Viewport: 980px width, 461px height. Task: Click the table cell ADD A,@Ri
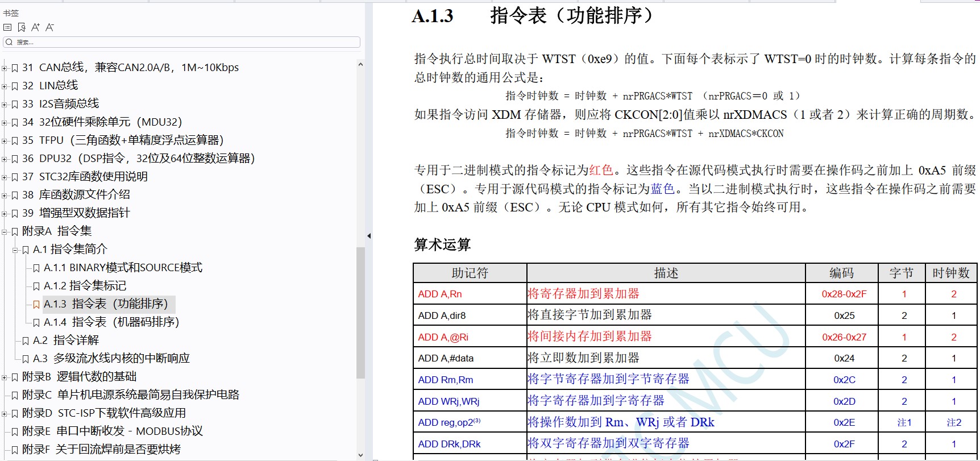470,337
